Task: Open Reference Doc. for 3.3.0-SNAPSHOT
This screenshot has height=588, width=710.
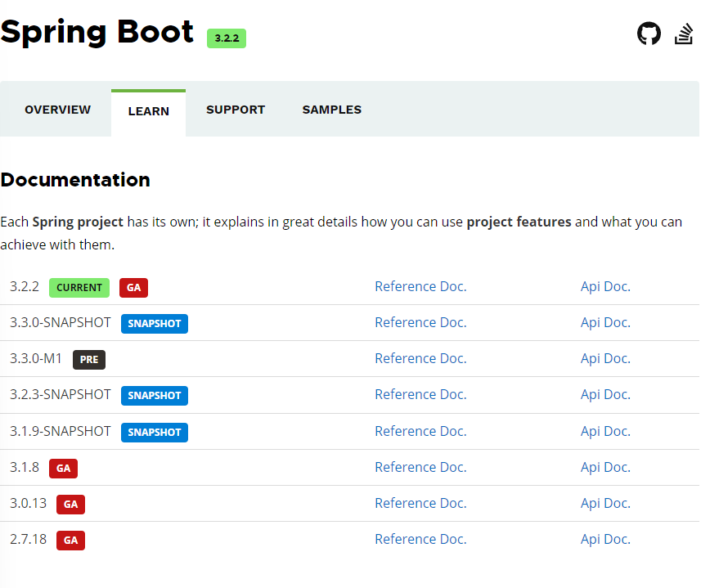Action: (420, 322)
